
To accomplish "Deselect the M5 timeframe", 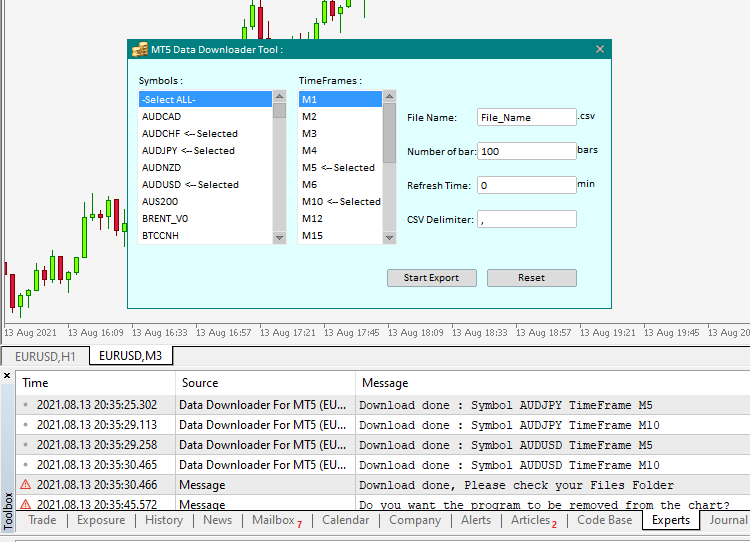I will pos(341,167).
